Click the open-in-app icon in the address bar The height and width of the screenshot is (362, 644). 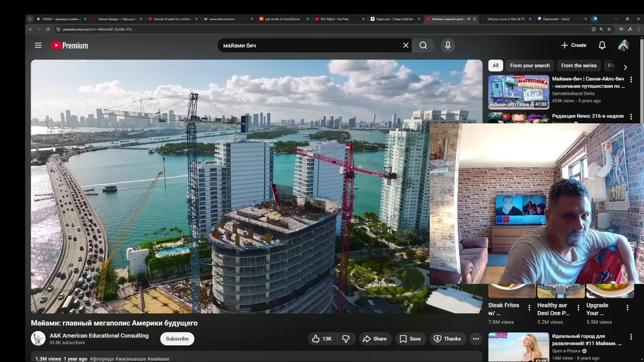(x=593, y=29)
